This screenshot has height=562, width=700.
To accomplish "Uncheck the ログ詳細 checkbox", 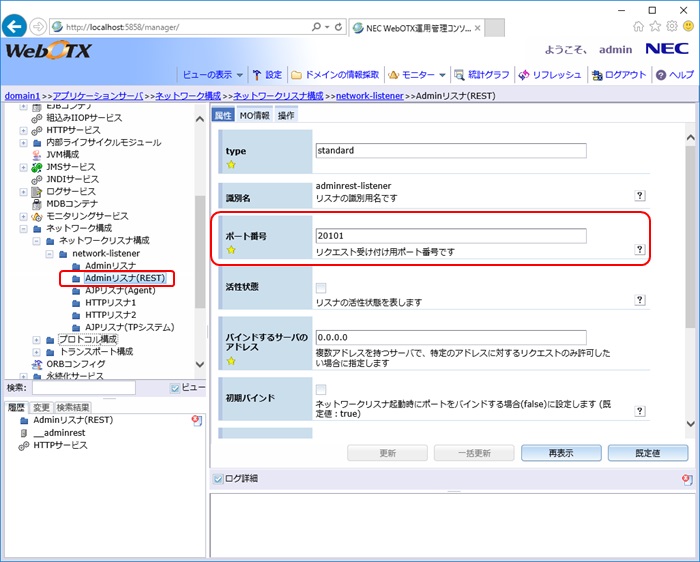I will tap(219, 479).
